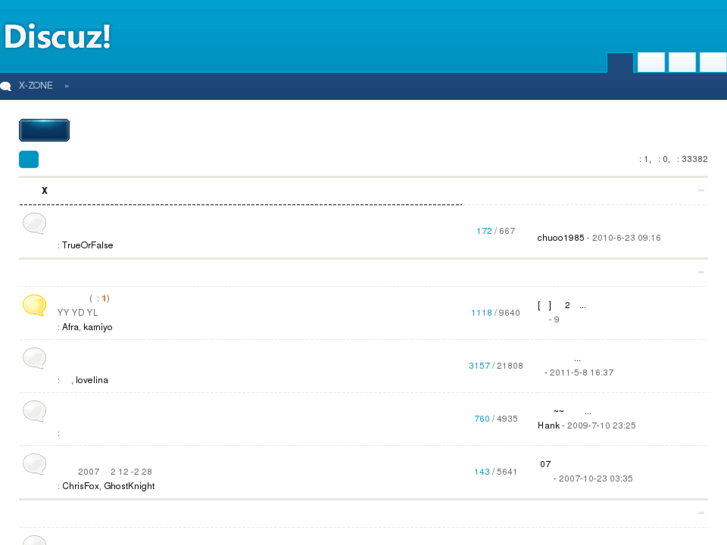The height and width of the screenshot is (545, 727).
Task: Open moderator TrueOrFalse's profile
Action: coord(88,245)
